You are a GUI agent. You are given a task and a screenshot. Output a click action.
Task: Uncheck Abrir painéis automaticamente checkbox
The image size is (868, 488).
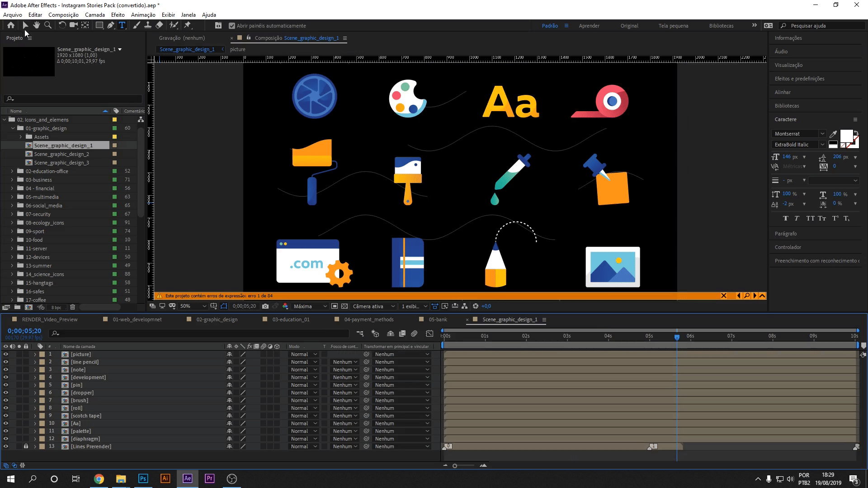click(232, 26)
